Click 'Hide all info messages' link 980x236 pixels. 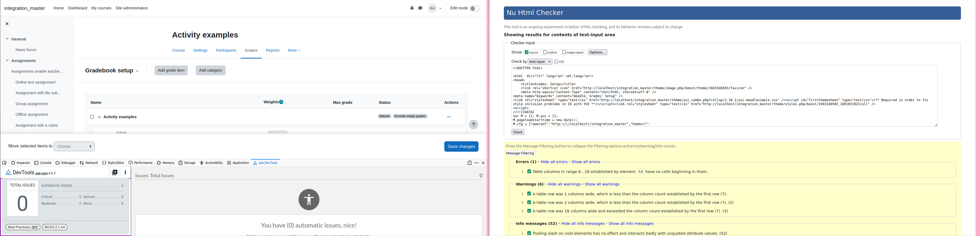(582, 223)
